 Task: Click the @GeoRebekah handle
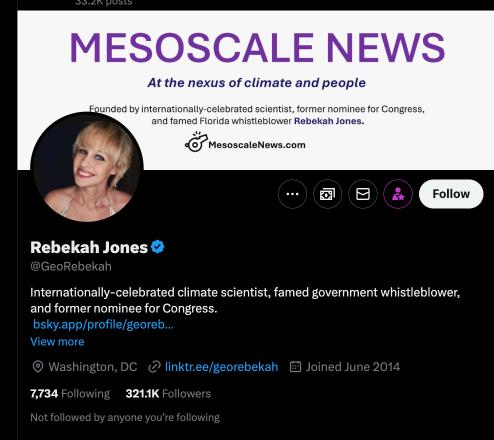(71, 266)
